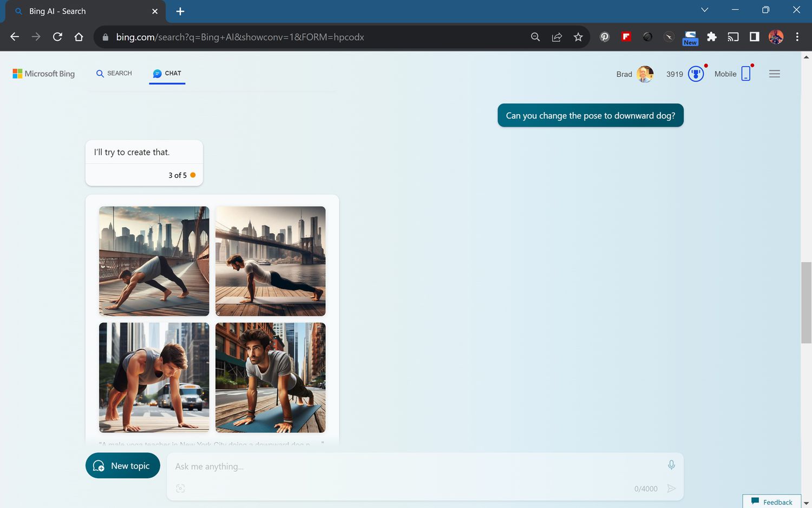Open the Feedback button
Image resolution: width=812 pixels, height=508 pixels.
tap(772, 502)
